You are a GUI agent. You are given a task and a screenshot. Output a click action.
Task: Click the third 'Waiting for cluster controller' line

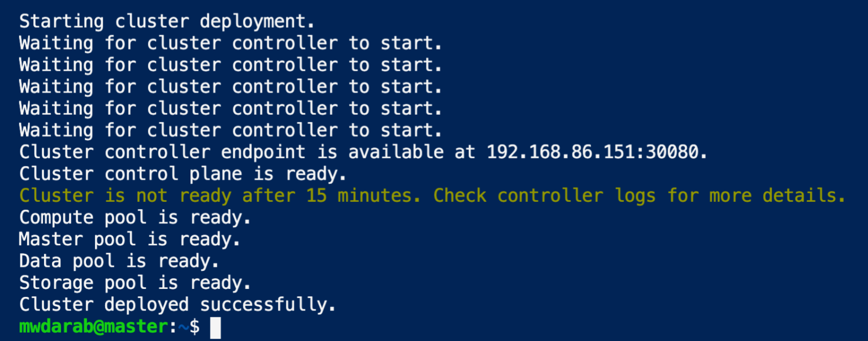point(231,87)
